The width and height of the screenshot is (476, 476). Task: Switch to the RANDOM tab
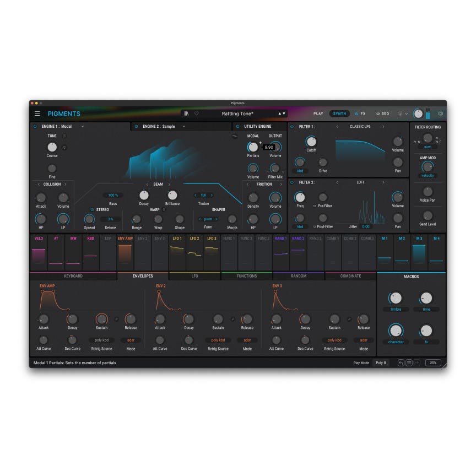299,276
